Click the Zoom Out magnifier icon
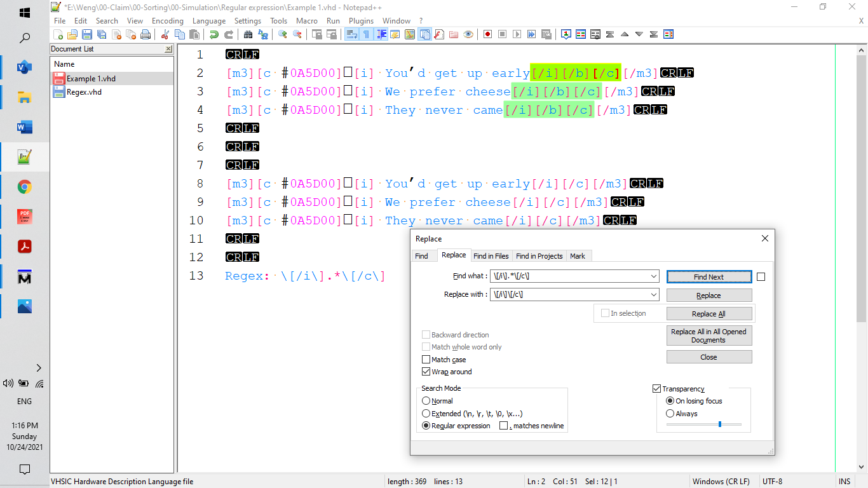 297,34
